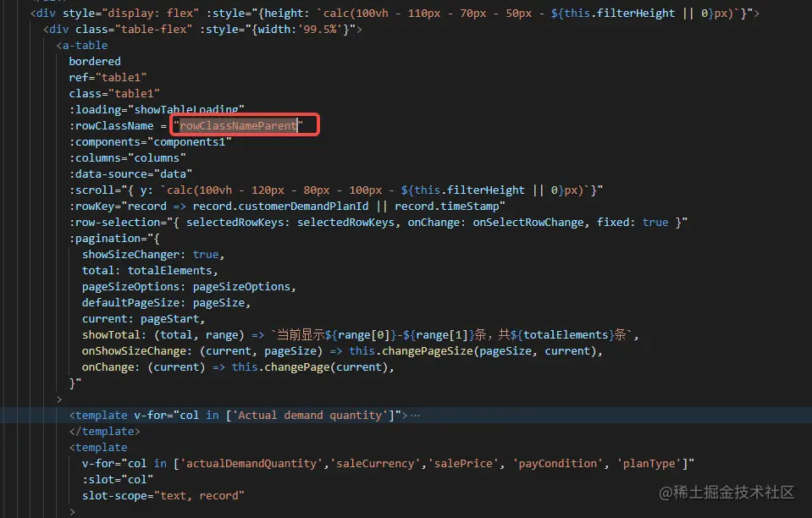
Task: Click the onShowSizeChange line
Action: [x=342, y=351]
